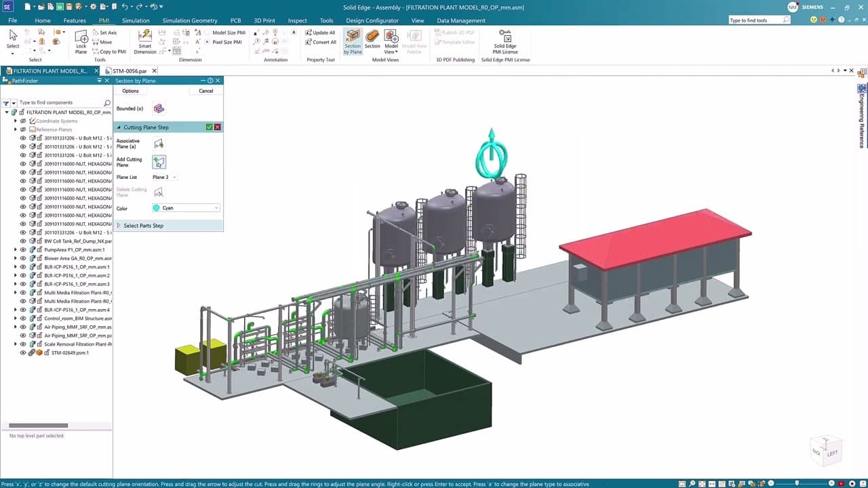Collapse FILTRATION PLANT MODEL root node
868x488 pixels.
click(7, 113)
